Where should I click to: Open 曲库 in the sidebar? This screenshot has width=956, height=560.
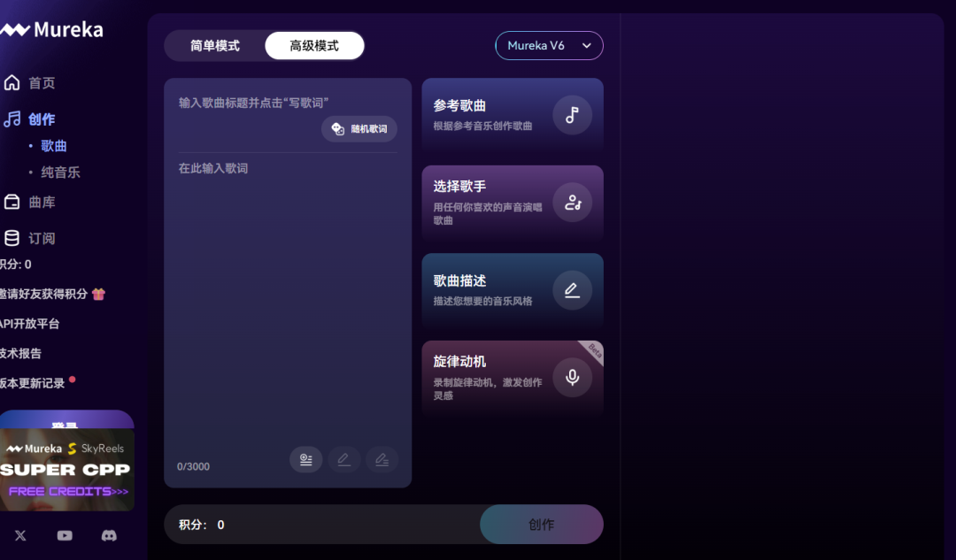[x=42, y=203]
